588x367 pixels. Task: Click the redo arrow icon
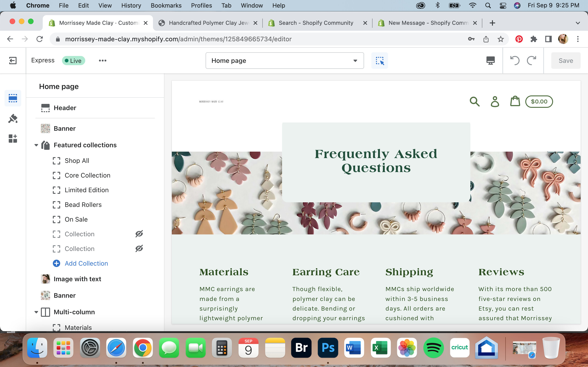531,60
